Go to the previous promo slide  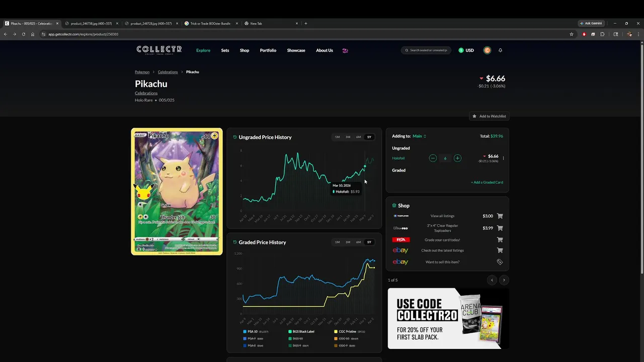point(492,280)
